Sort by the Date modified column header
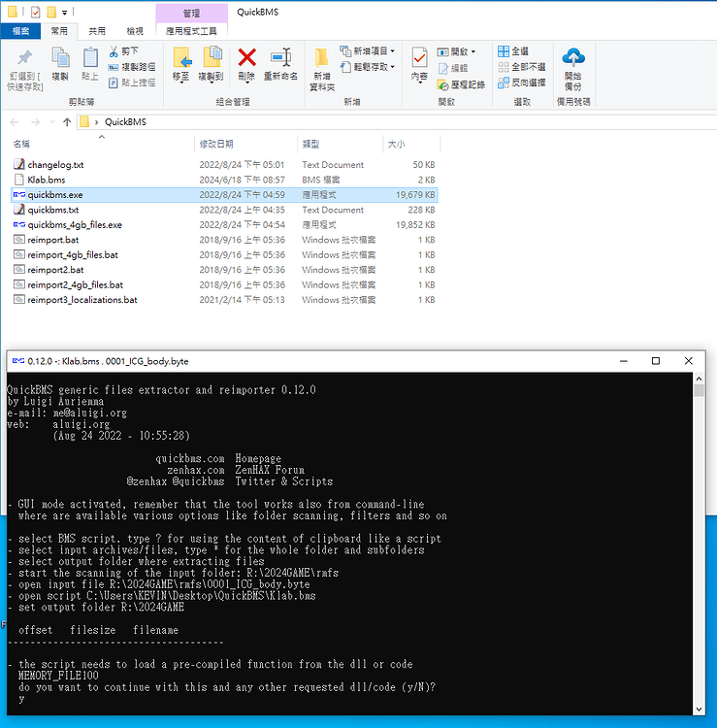Screen dimensions: 717x728 click(x=246, y=144)
